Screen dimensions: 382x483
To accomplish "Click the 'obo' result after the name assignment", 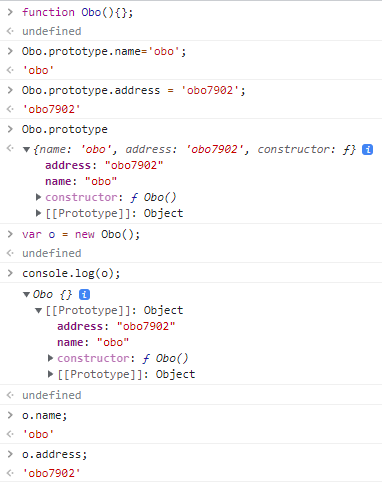I will [x=38, y=70].
